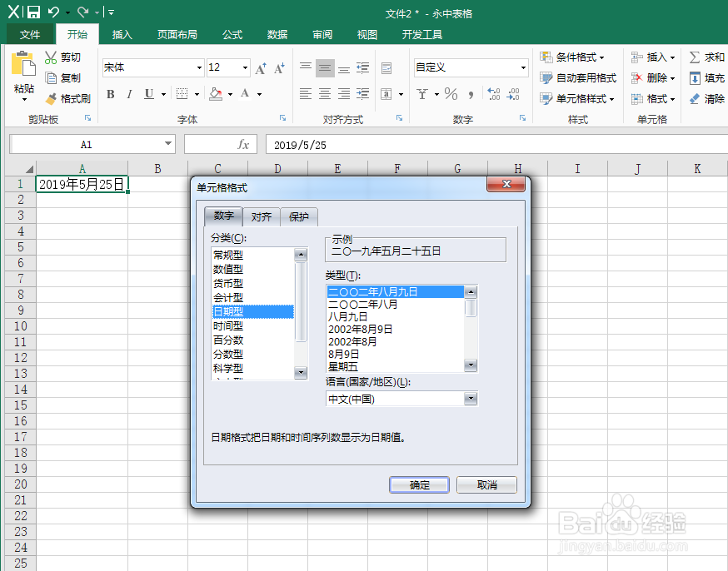Toggle middle vertical alignment
Viewport: 728px width, 571px height.
(325, 68)
